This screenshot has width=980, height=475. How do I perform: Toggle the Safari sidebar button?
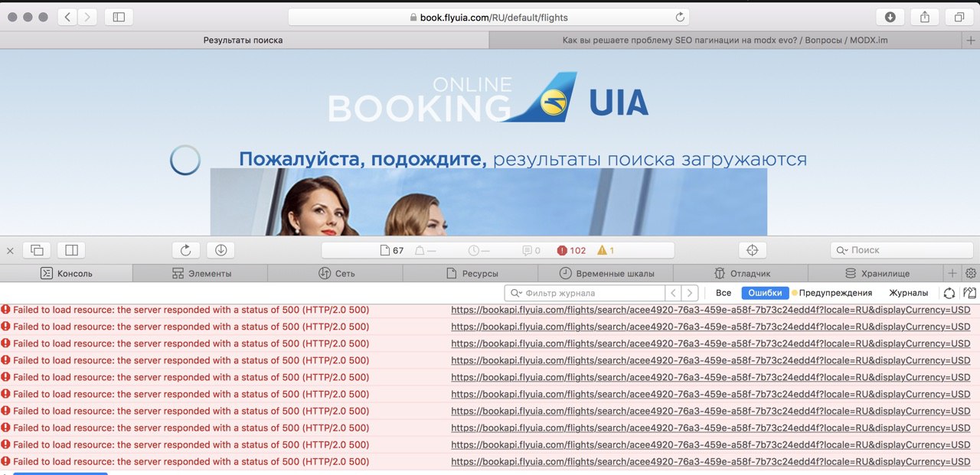point(119,17)
